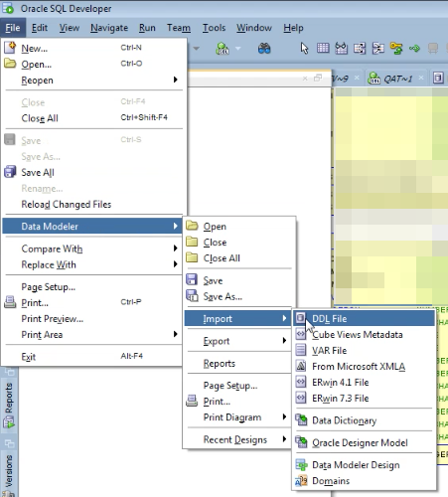Click the Domains import icon
The height and width of the screenshot is (497, 448).
pyautogui.click(x=301, y=480)
